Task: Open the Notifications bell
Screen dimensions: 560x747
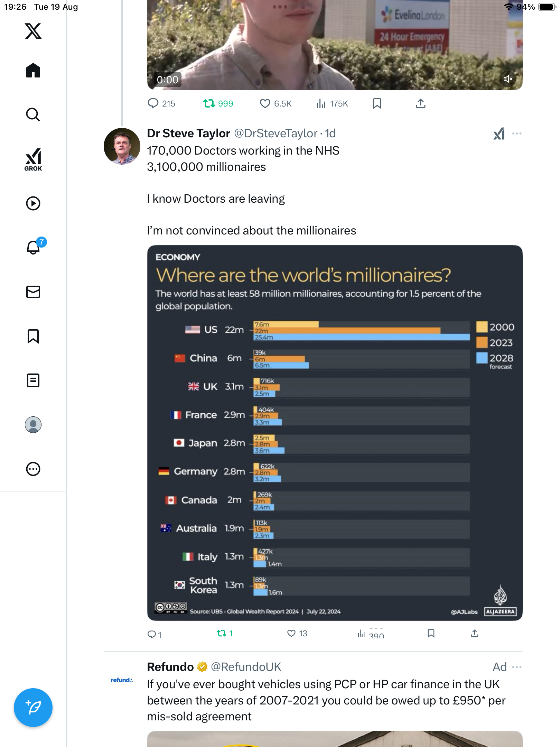Action: coord(33,247)
